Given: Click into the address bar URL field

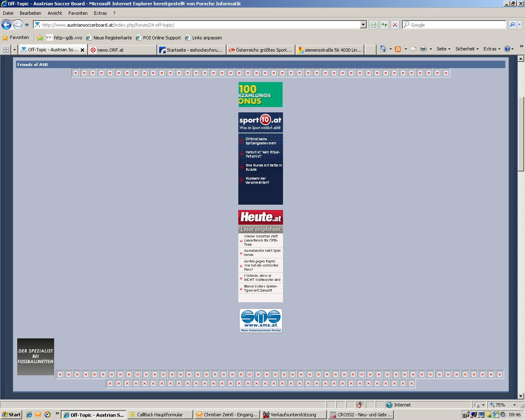Looking at the screenshot, I should click(x=197, y=25).
